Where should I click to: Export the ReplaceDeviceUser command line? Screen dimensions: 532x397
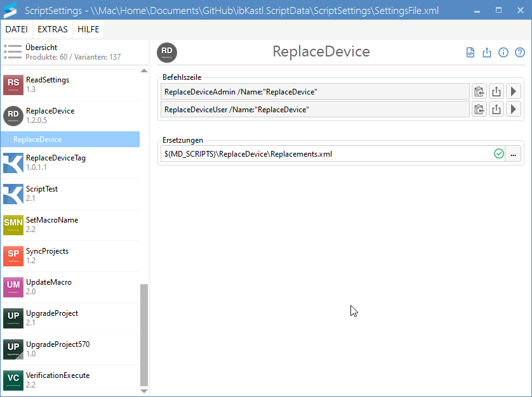click(496, 110)
